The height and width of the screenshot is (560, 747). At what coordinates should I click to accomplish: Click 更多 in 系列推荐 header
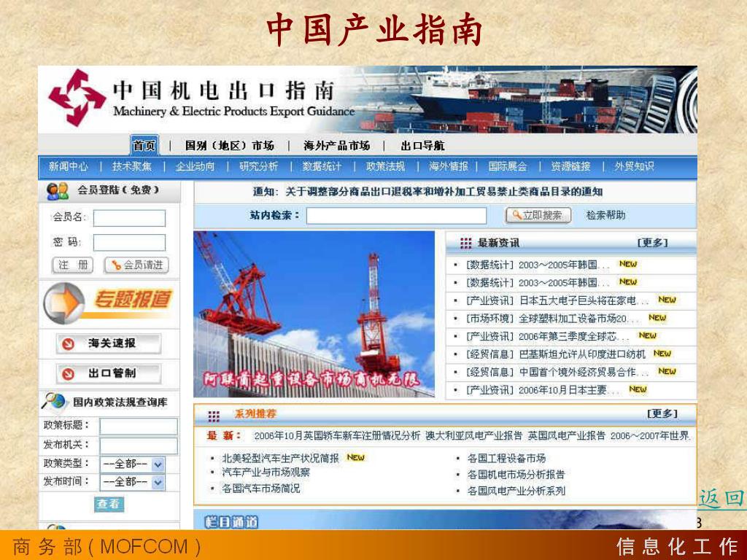662,414
